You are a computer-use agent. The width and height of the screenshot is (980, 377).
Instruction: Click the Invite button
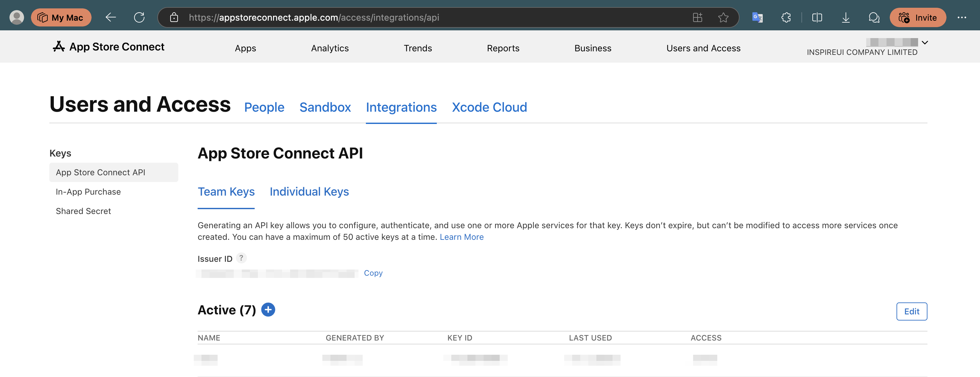point(917,17)
